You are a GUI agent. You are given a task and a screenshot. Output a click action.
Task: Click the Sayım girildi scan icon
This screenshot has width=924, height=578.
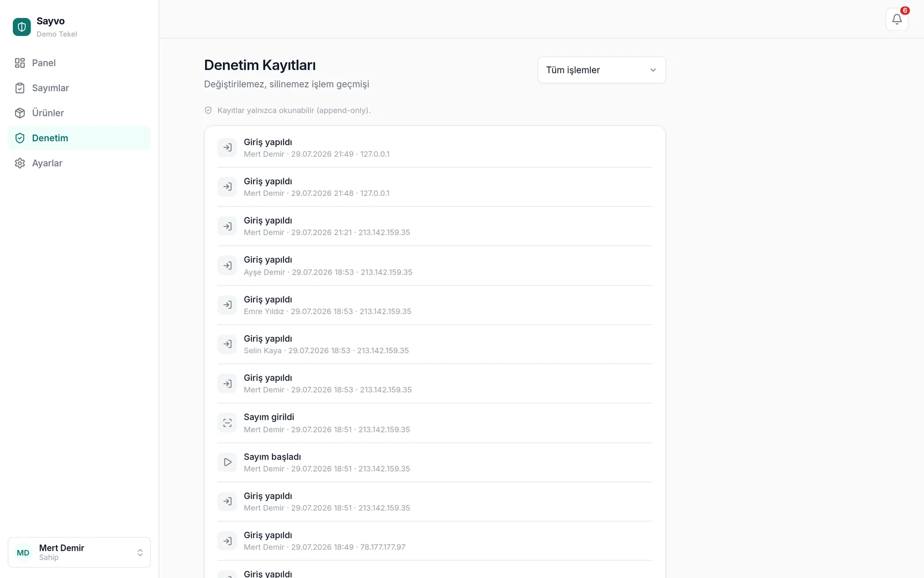coord(228,423)
